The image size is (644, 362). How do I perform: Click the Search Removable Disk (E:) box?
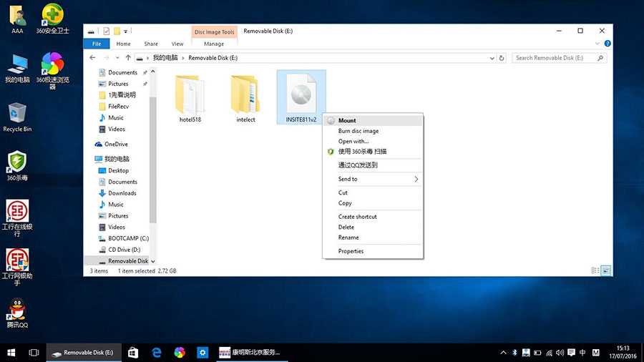559,58
